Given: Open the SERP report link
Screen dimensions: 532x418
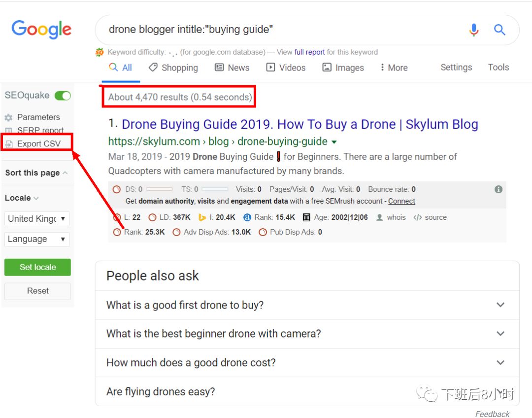Looking at the screenshot, I should pos(40,131).
